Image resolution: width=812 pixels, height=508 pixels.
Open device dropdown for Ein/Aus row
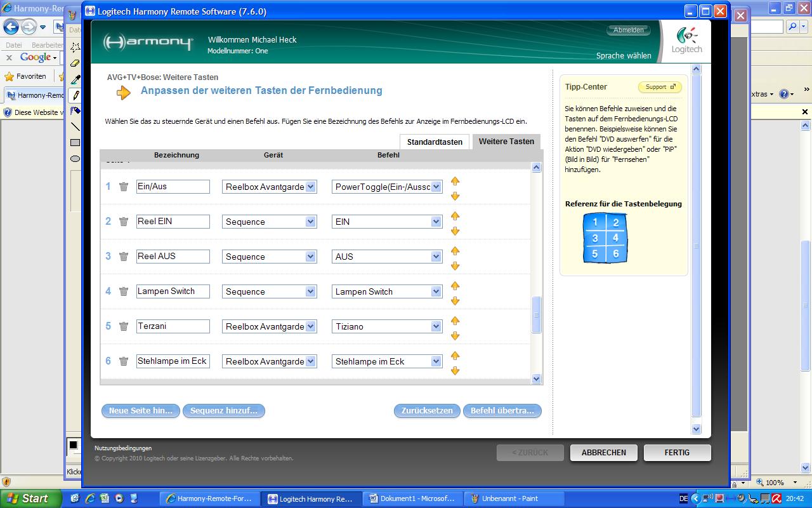click(310, 187)
